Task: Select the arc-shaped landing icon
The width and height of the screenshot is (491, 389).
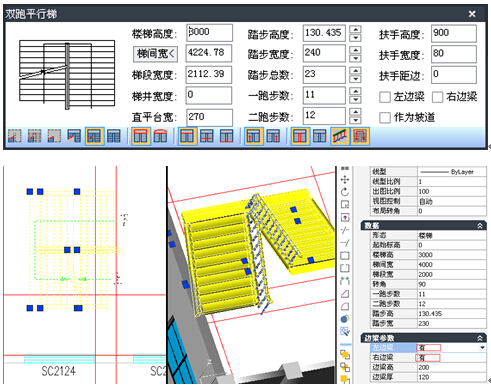Action: coord(160,136)
